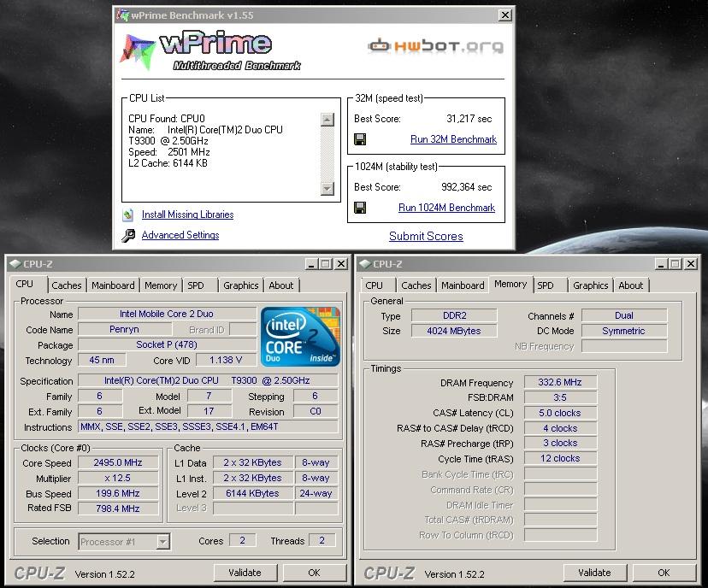Click the DC Mode field Symmetric

(x=623, y=331)
